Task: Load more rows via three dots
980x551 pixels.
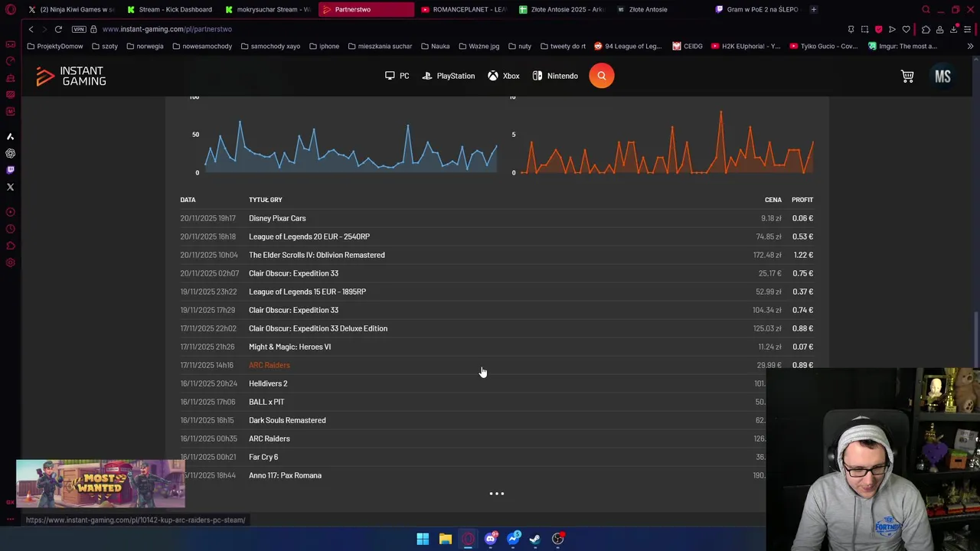Action: click(497, 494)
